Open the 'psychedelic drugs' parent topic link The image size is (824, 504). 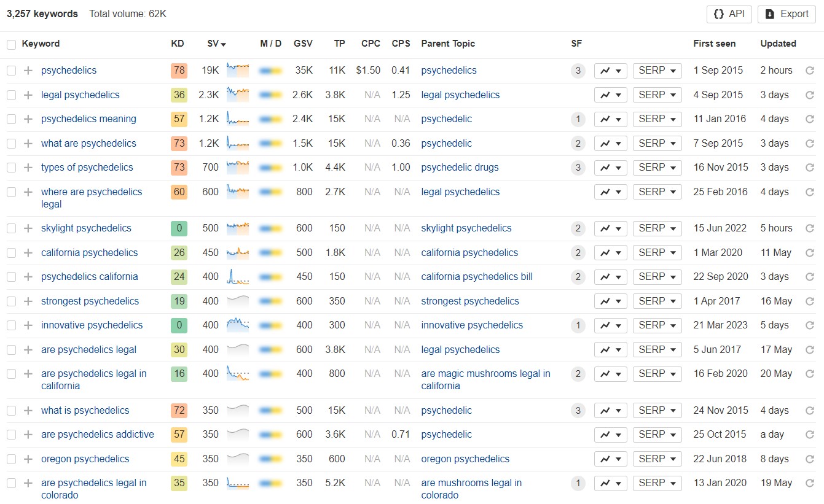coord(460,168)
